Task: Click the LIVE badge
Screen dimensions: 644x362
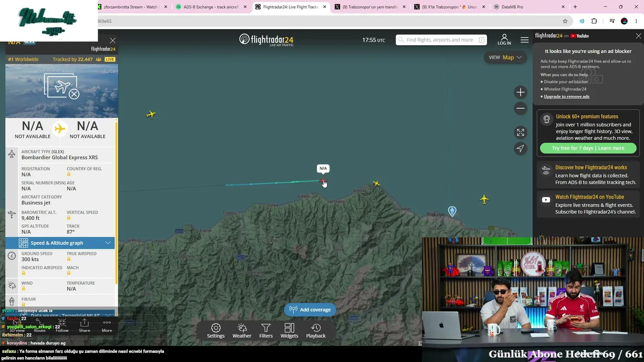Action: (110, 59)
